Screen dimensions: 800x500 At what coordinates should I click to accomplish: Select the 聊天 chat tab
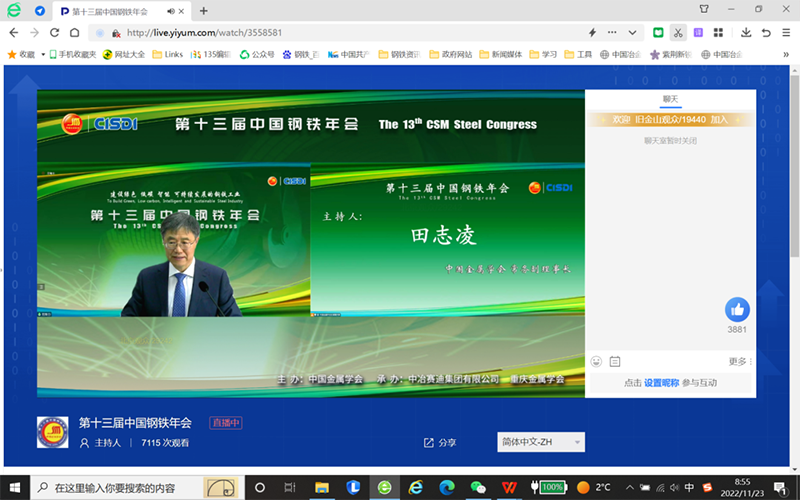[670, 99]
